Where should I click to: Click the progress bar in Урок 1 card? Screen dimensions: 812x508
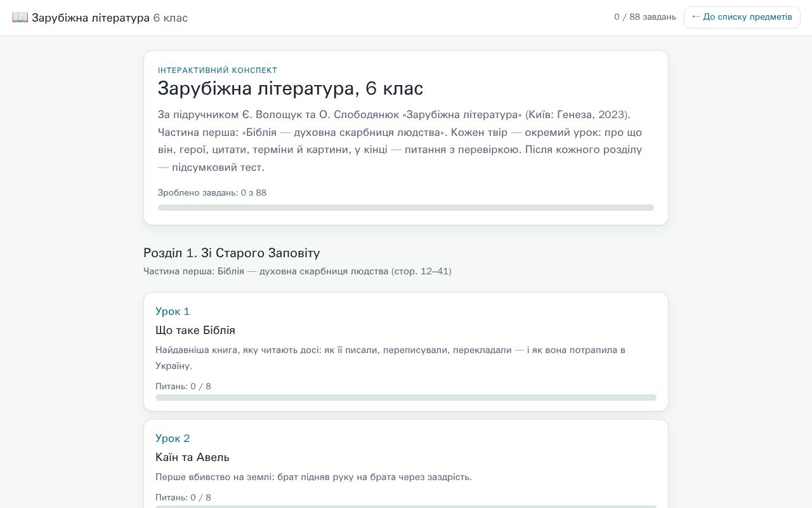coord(406,398)
